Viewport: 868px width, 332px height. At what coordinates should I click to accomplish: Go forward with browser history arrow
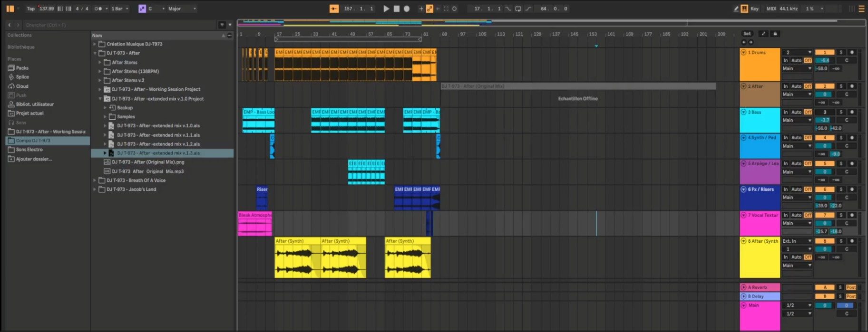pos(18,25)
